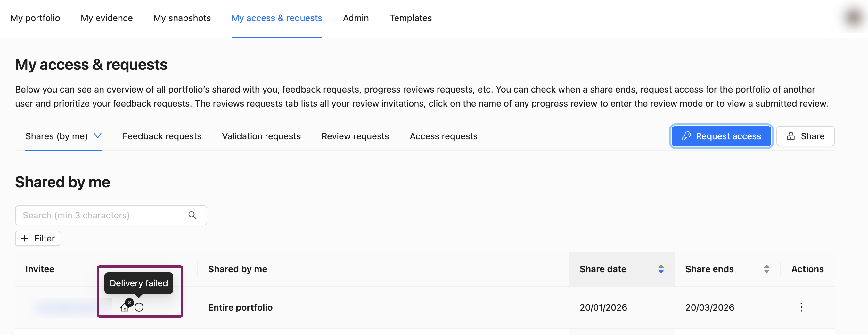The image size is (868, 335).
Task: Go to My evidence
Action: pyautogui.click(x=106, y=18)
